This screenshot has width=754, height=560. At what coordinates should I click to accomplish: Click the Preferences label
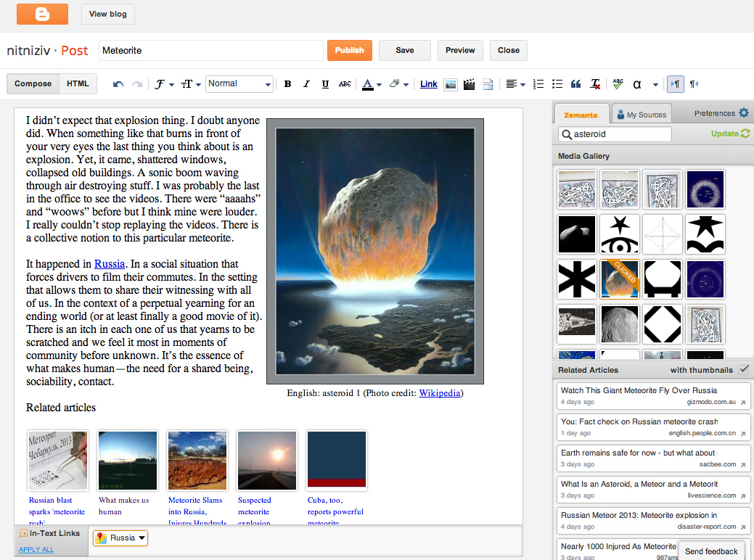click(x=715, y=113)
